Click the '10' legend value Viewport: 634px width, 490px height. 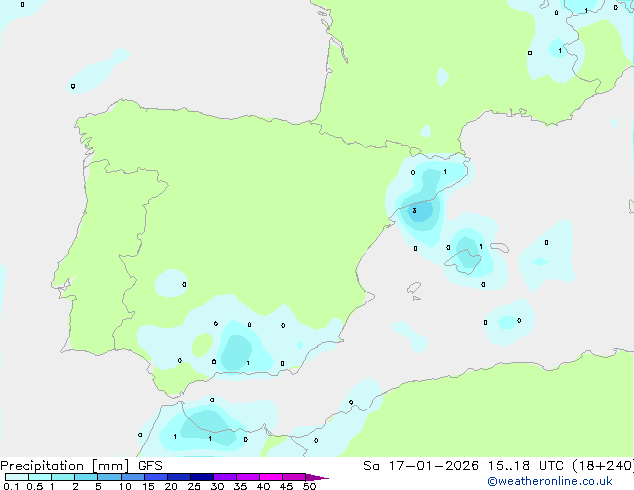pos(125,486)
